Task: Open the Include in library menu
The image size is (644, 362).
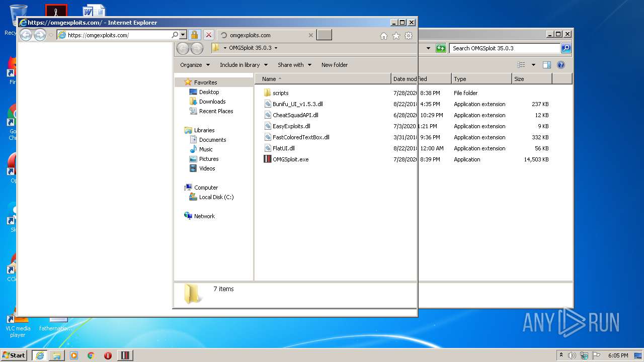Action: [244, 65]
